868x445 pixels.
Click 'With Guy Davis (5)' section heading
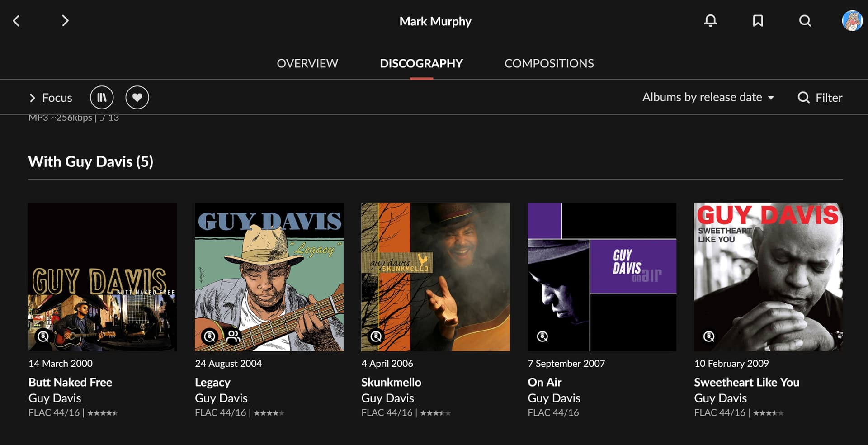click(91, 162)
